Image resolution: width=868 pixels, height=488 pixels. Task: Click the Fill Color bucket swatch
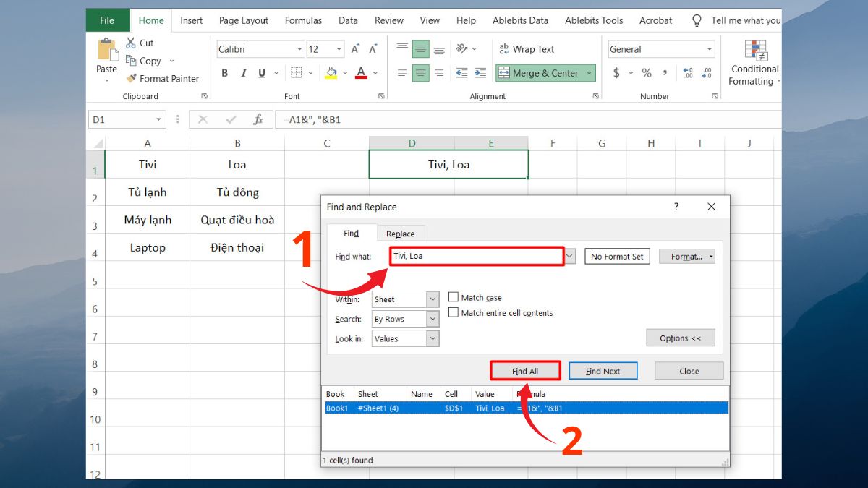tap(331, 73)
